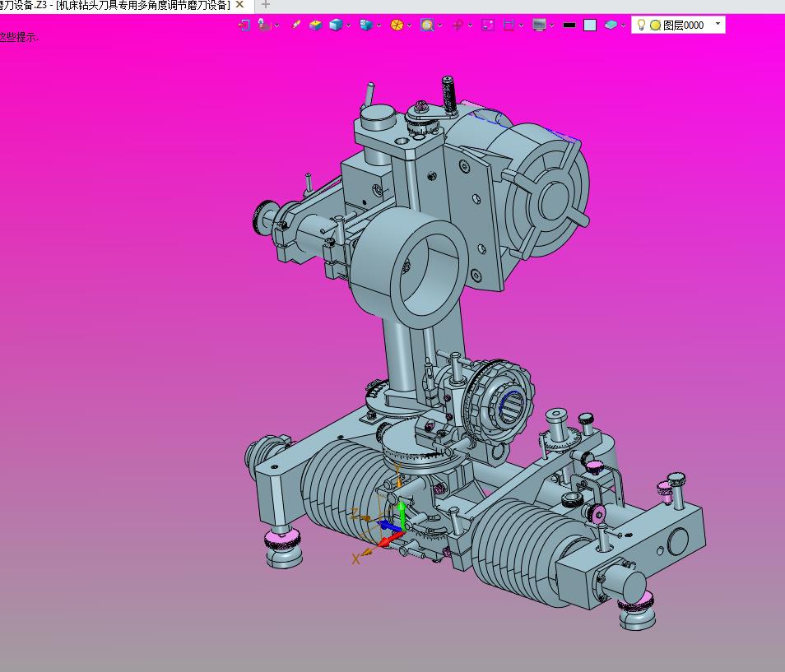Open dropdown beside the shaded cube icon
This screenshot has height=672, width=785.
pos(348,25)
